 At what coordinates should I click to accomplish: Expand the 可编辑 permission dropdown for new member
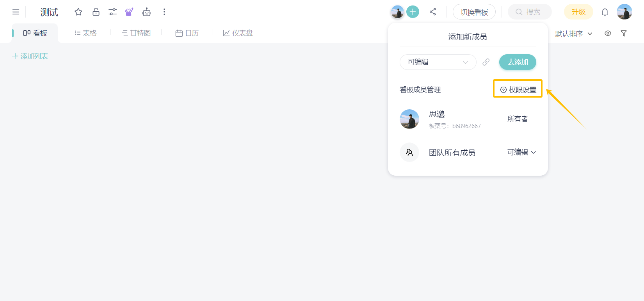tap(438, 62)
